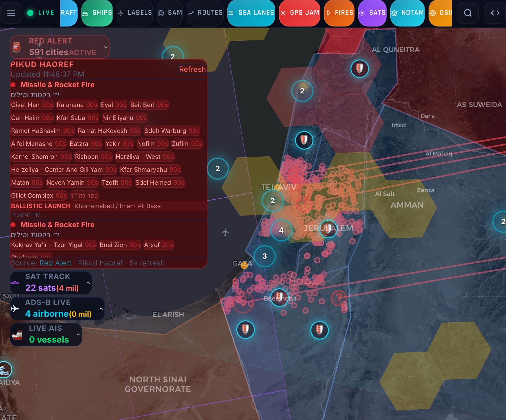The width and height of the screenshot is (506, 420).
Task: Open the hamburger menu
Action: 11,13
